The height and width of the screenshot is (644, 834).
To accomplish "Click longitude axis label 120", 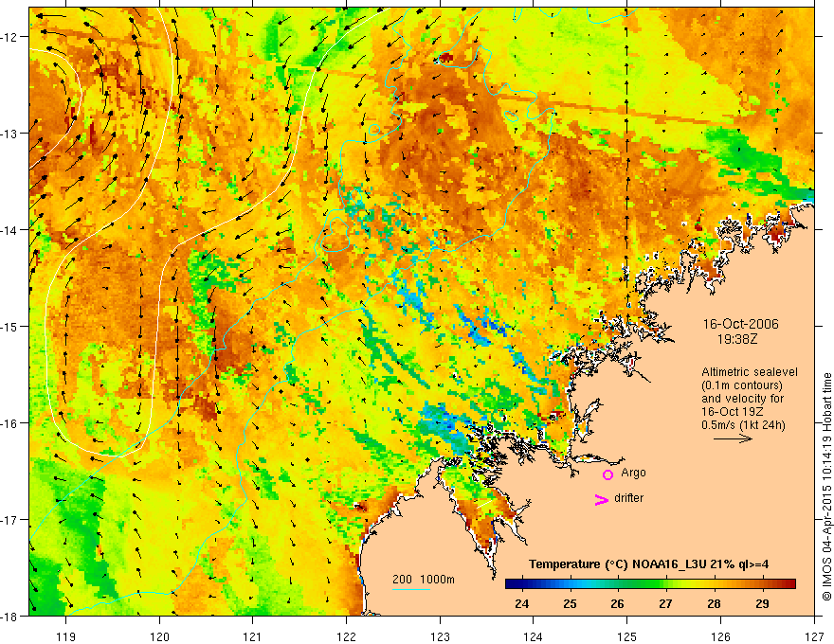I will pos(159,636).
